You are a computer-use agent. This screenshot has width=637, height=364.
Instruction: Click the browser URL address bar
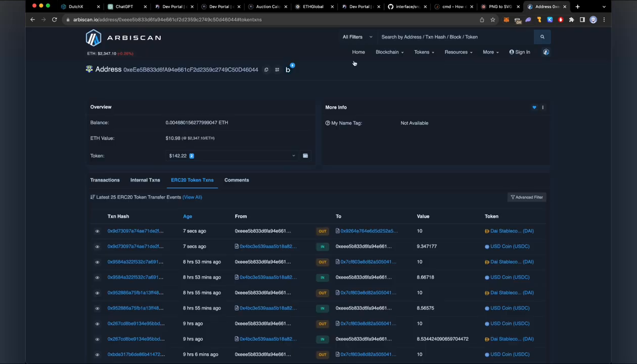pyautogui.click(x=270, y=20)
